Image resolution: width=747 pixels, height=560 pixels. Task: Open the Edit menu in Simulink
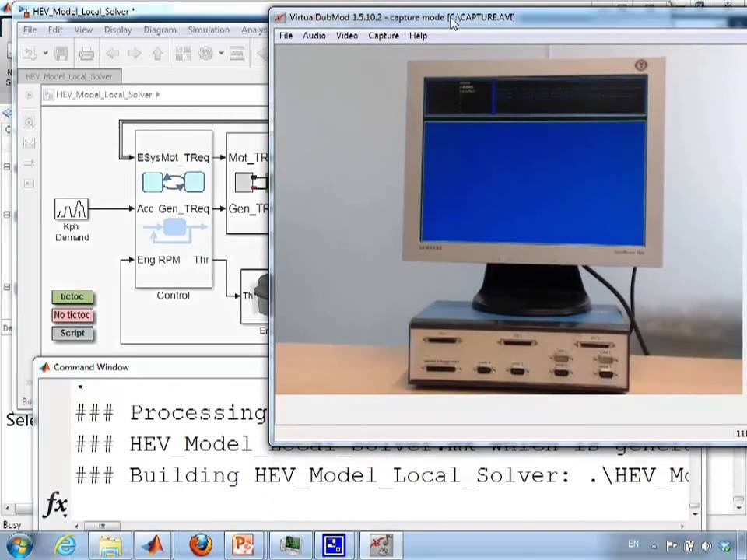55,30
